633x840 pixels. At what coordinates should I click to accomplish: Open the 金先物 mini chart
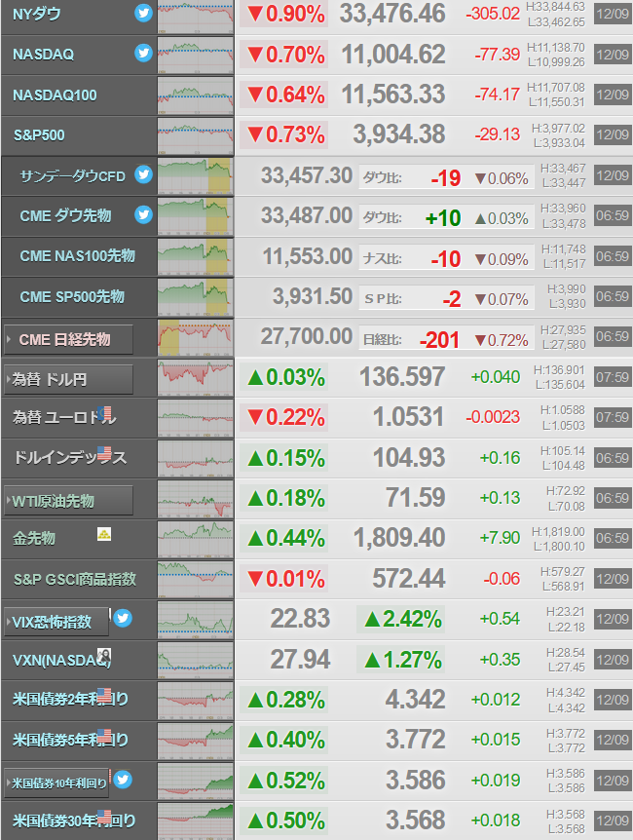(x=196, y=539)
